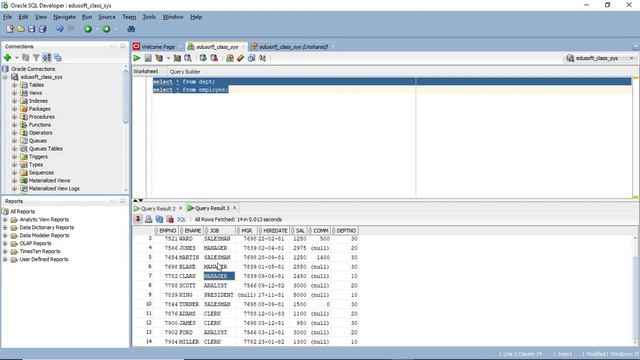640x360 pixels.
Task: Click the binoculars icon in main toolbar
Action: [x=131, y=29]
